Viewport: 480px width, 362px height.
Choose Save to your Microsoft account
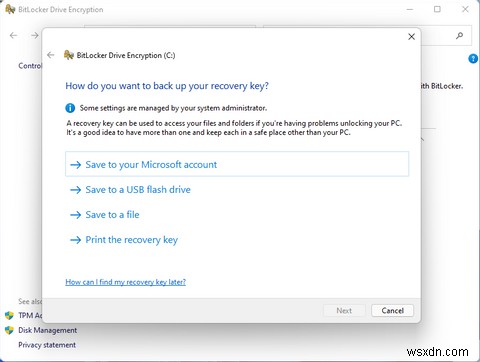point(237,164)
